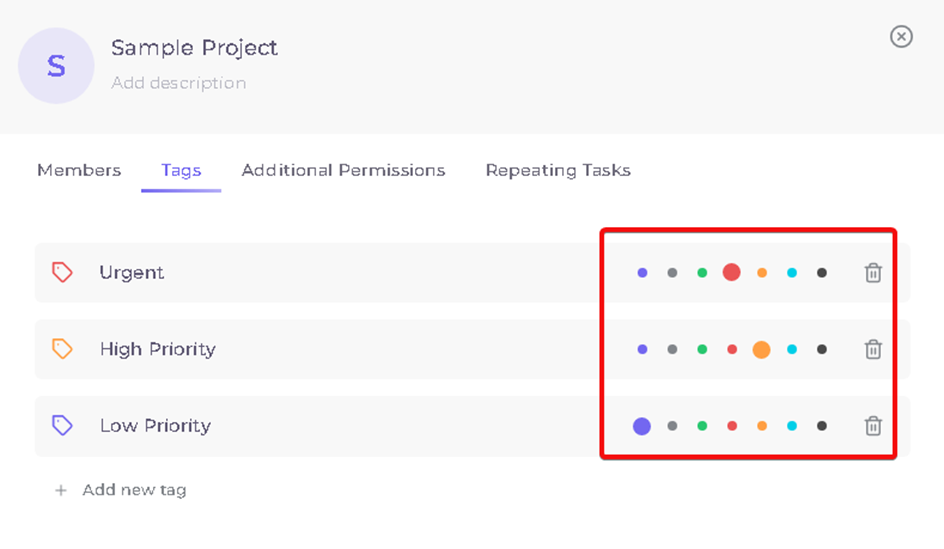Click the orange tag icon beside High Priority
Viewport: 944px width, 549px height.
pos(62,349)
